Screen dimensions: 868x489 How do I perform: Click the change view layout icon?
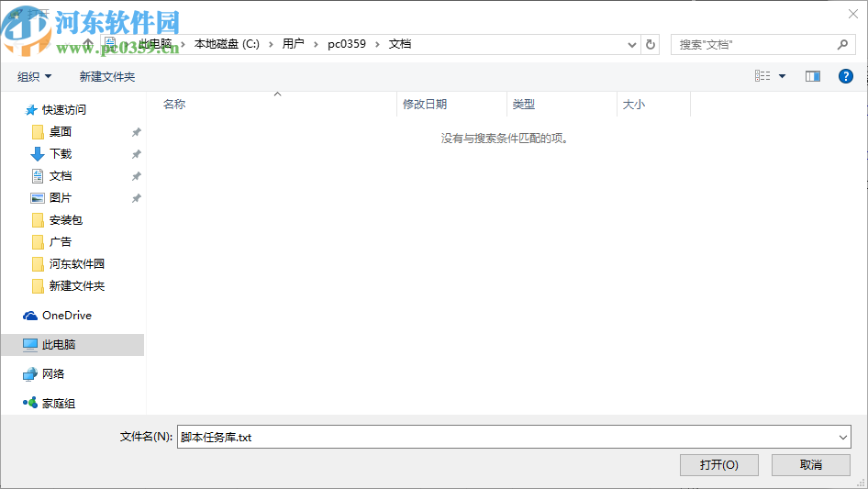[x=762, y=76]
